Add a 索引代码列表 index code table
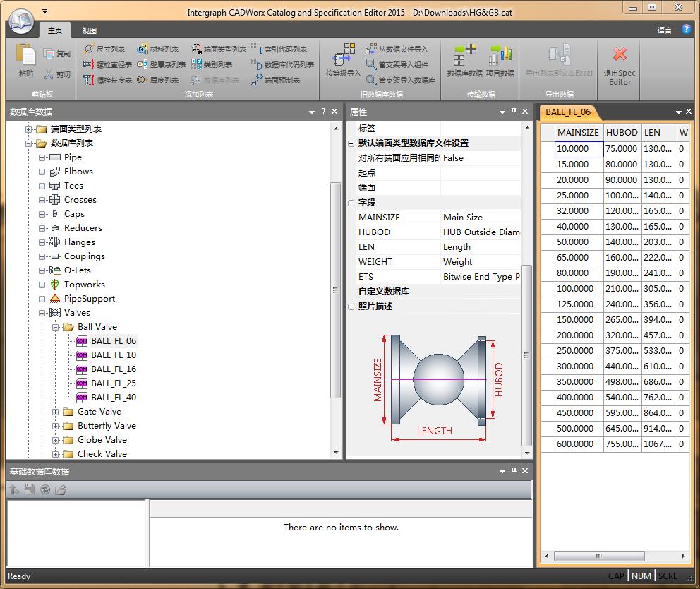The width and height of the screenshot is (700, 589). tap(279, 49)
